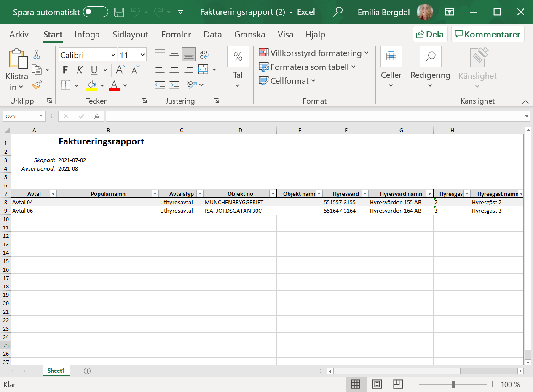Click the wrap text icon
The width and height of the screenshot is (533, 392).
[204, 54]
